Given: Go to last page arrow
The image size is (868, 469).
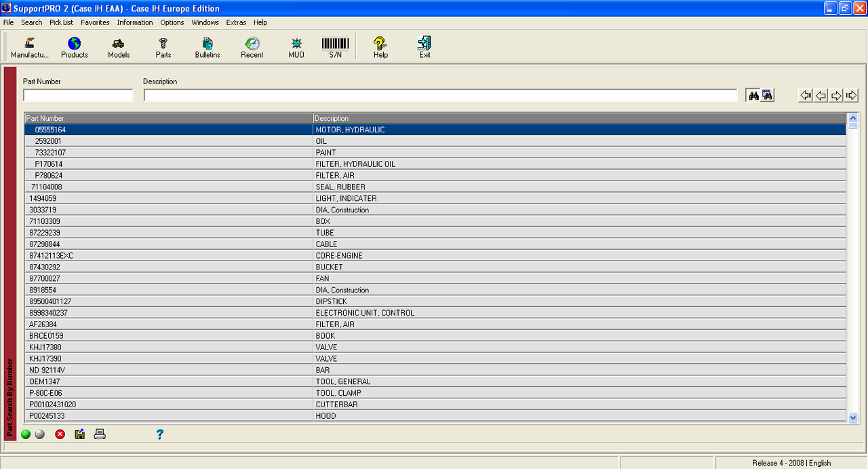Looking at the screenshot, I should click(x=852, y=96).
